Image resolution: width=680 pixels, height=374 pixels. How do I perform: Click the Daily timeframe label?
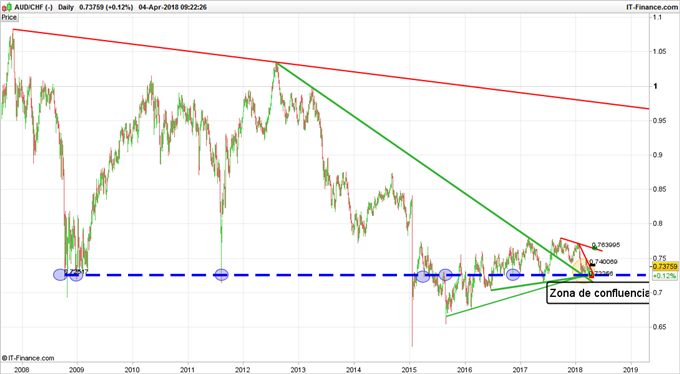click(x=66, y=7)
